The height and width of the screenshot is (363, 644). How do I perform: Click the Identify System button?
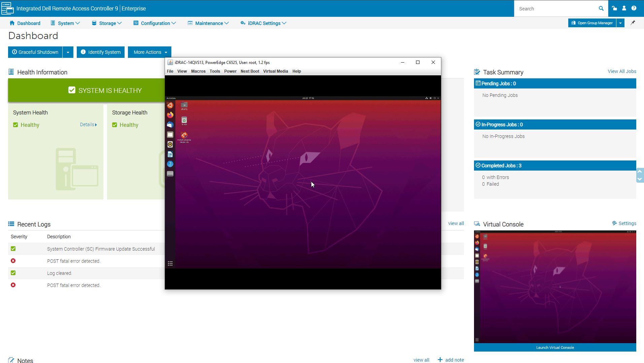tap(101, 52)
